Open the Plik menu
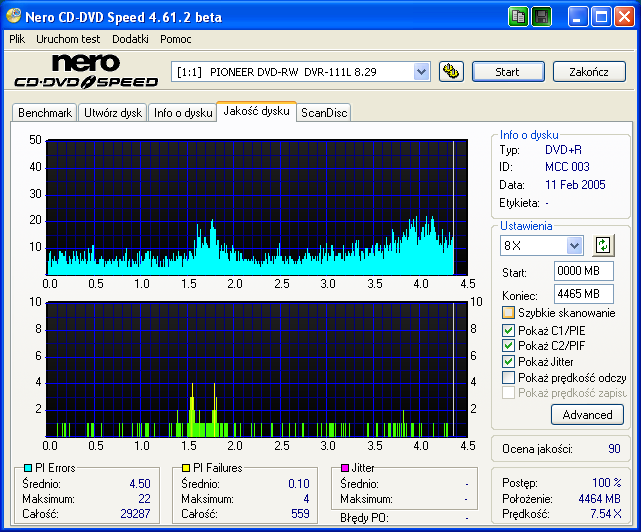This screenshot has width=641, height=532. [17, 39]
